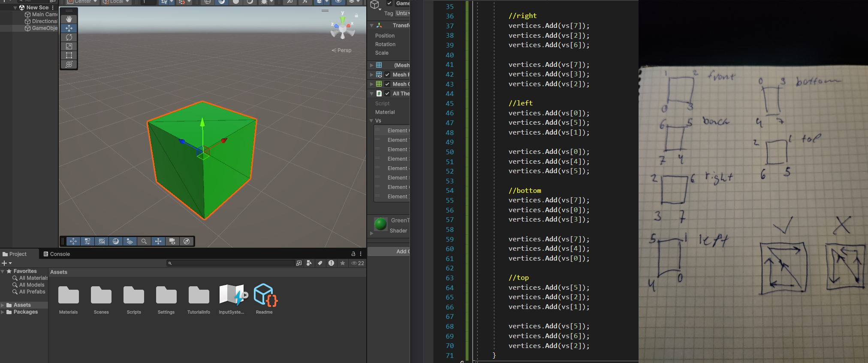
Task: Click the Add Component button
Action: (389, 252)
